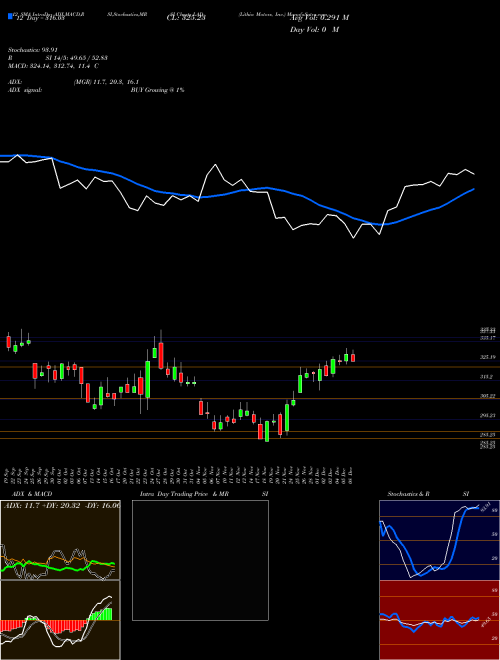500x660 pixels.
Task: Click the 'ADX & MACD' panel title
Action: [32, 494]
